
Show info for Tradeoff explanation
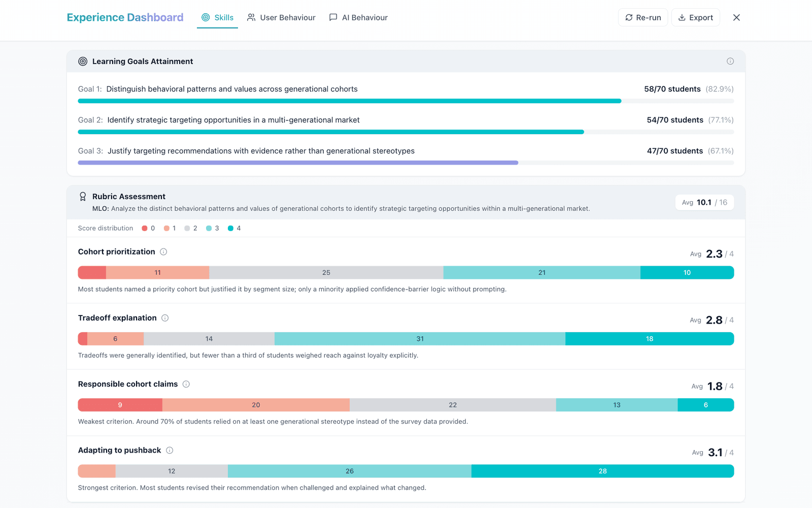click(x=165, y=318)
